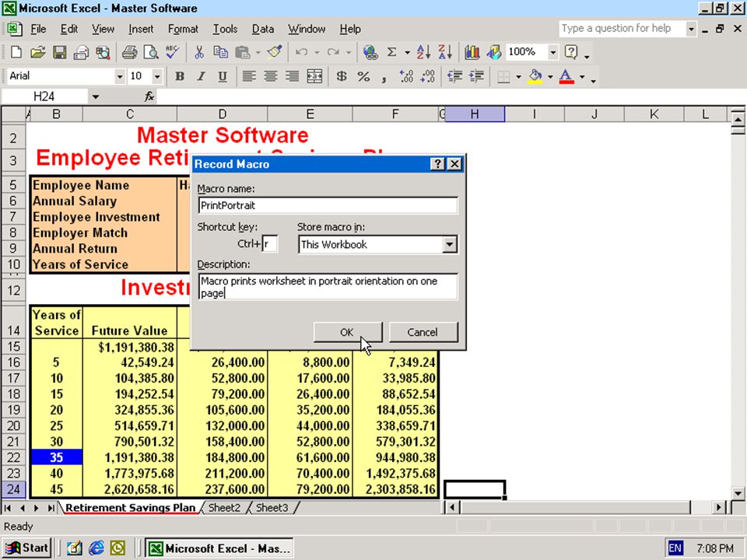
Task: Open the font size dropdown
Action: coord(156,76)
